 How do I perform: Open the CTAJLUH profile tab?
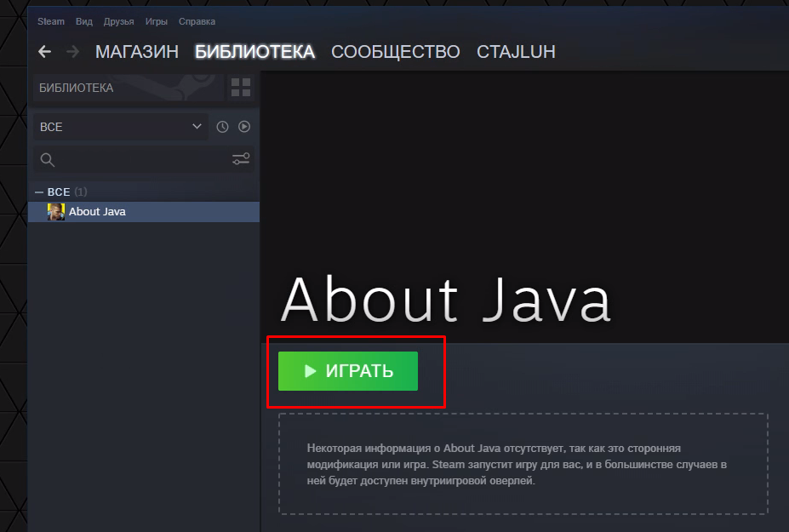[x=516, y=52]
